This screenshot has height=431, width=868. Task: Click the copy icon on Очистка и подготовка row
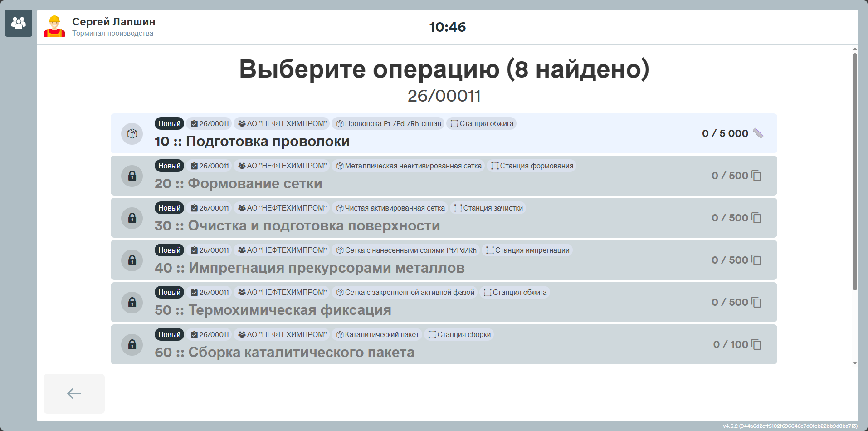pyautogui.click(x=756, y=218)
